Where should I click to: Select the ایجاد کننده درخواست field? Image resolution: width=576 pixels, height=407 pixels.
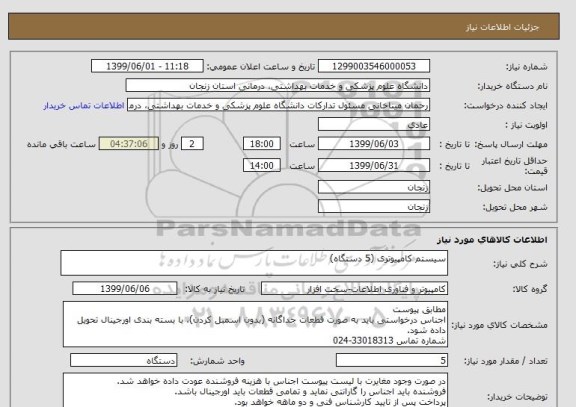278,105
